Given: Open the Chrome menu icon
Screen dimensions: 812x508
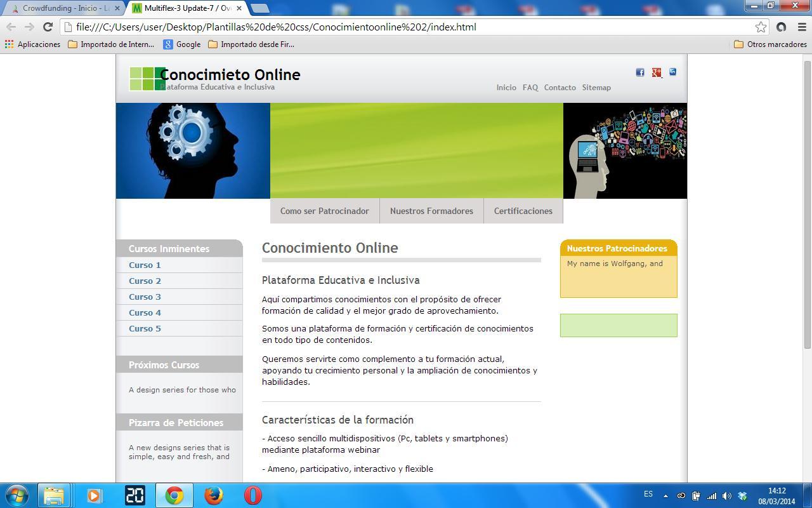Looking at the screenshot, I should (x=801, y=27).
